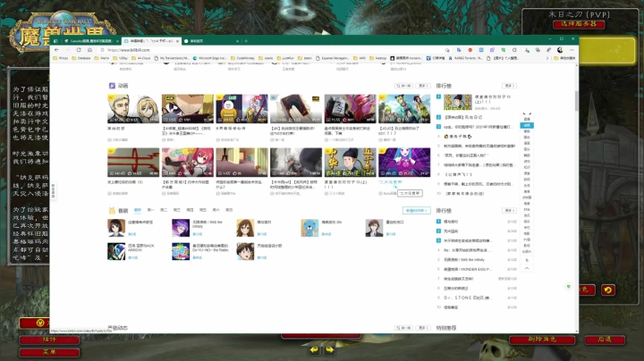Switch to the third browser tab
Screen dimensions: 644x361
[x=211, y=41]
